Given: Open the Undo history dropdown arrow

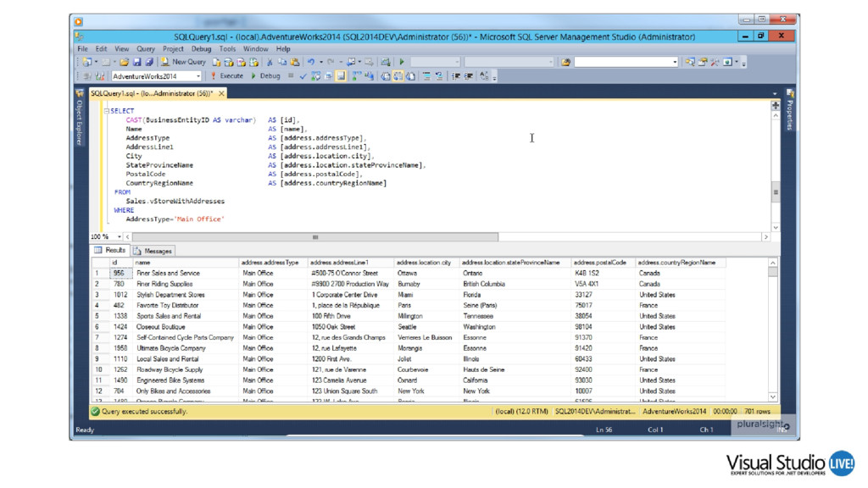Looking at the screenshot, I should [x=321, y=62].
